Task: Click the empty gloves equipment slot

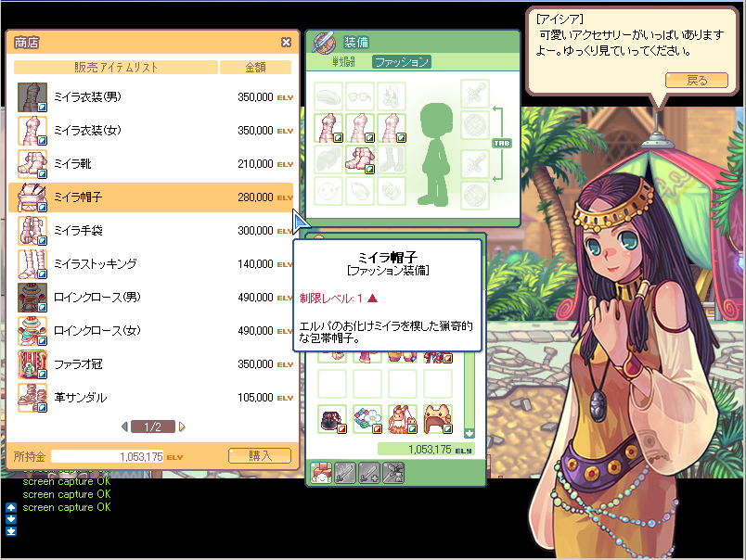Action: (x=328, y=159)
